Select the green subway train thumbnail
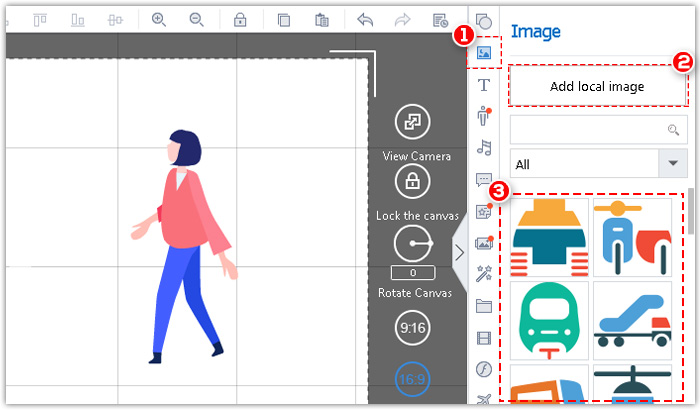 click(x=550, y=320)
